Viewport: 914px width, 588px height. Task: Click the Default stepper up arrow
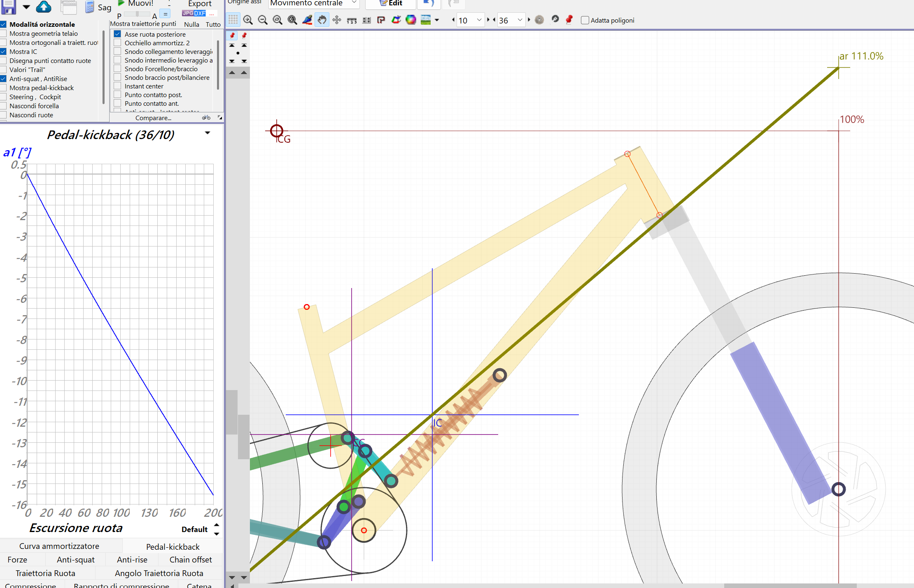point(217,525)
